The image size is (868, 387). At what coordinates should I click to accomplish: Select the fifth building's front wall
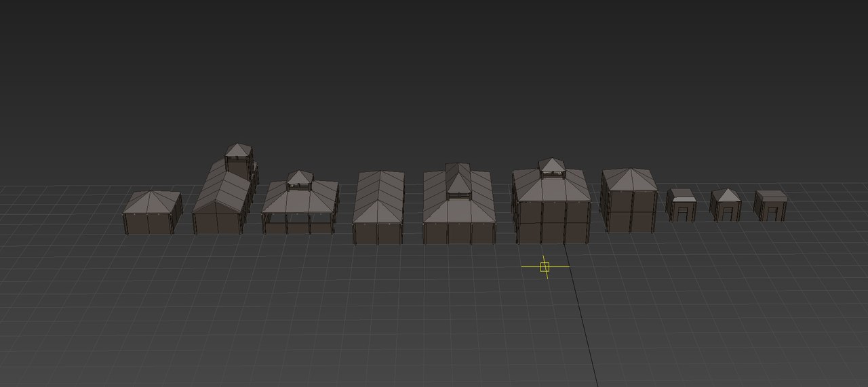[x=458, y=233]
